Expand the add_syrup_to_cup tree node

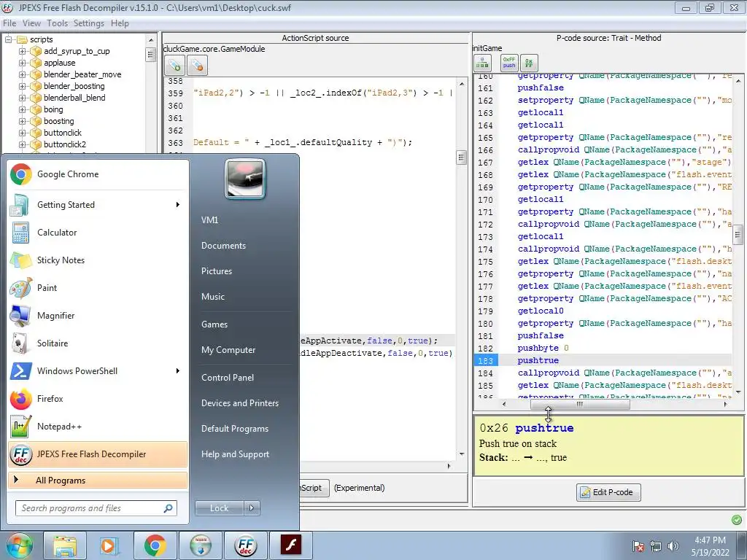22,51
